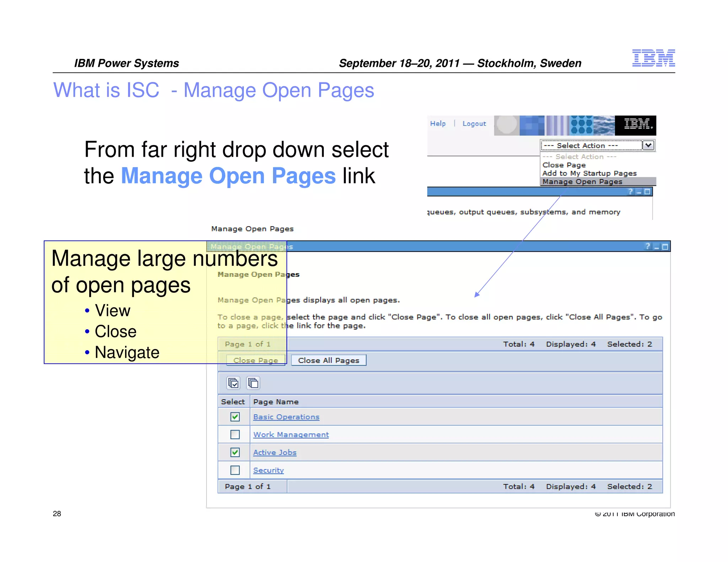Open the Basic Operations page link
The image size is (728, 562).
tap(286, 417)
